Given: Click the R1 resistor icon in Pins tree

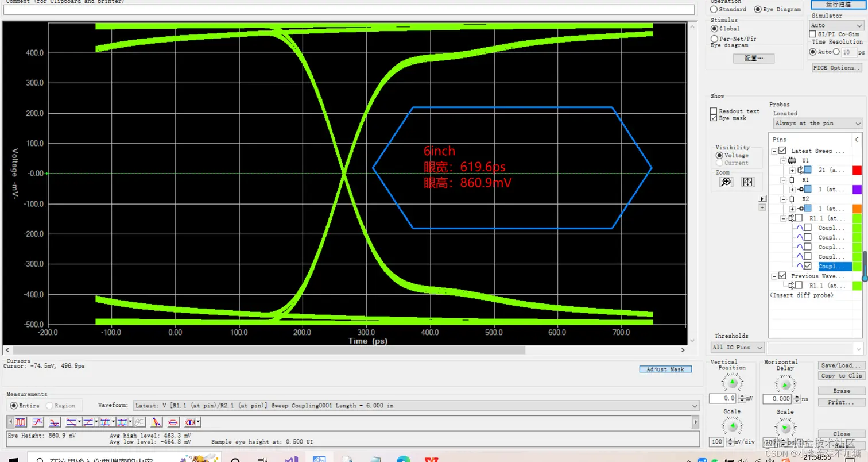Looking at the screenshot, I should 793,180.
